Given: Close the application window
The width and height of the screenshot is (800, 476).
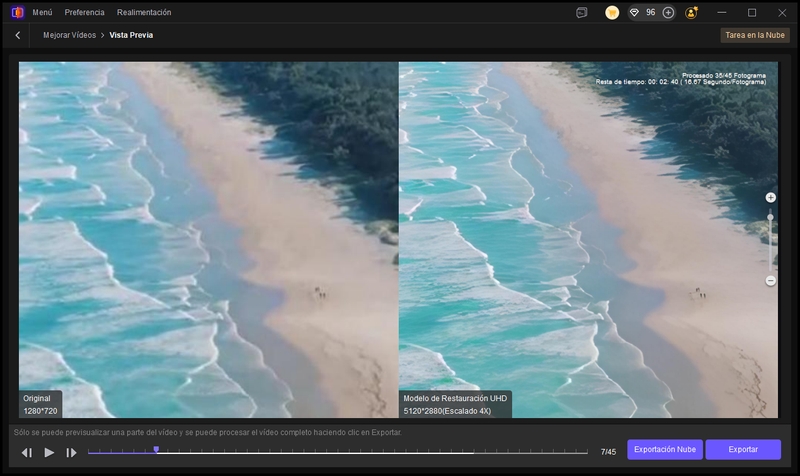Looking at the screenshot, I should (782, 13).
